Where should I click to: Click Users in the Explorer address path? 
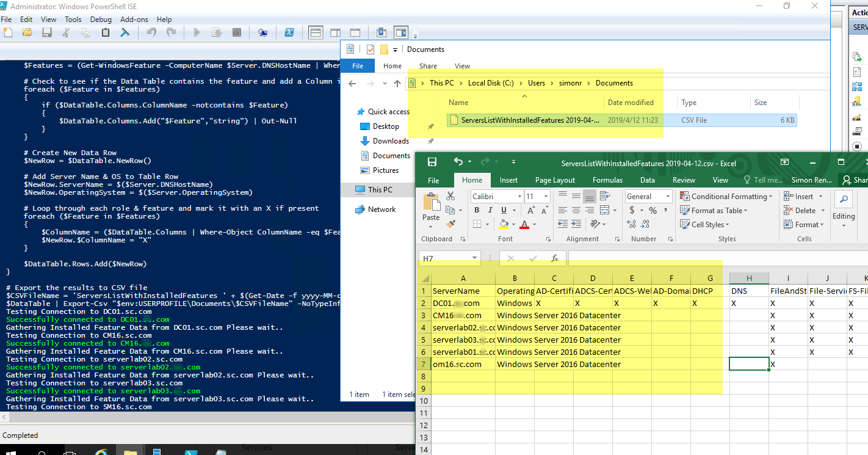click(x=537, y=83)
